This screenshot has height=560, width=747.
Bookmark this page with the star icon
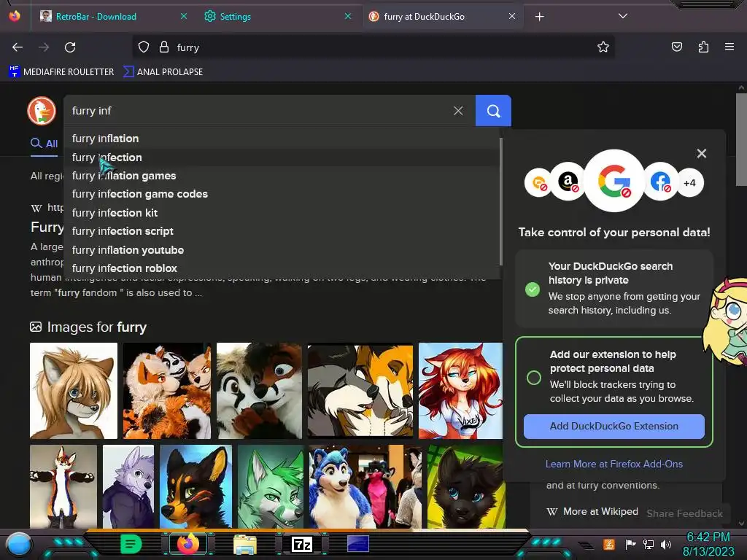[603, 47]
